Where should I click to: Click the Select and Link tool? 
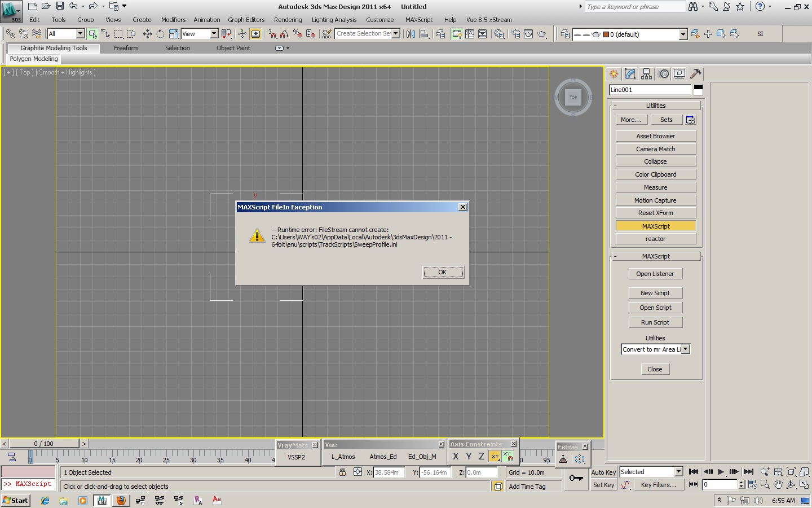(10, 34)
